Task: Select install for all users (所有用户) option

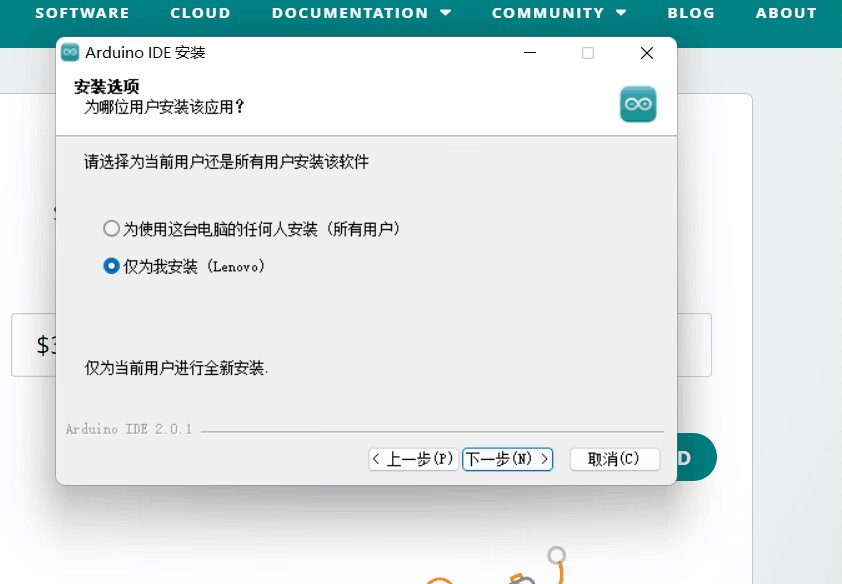Action: coord(112,229)
